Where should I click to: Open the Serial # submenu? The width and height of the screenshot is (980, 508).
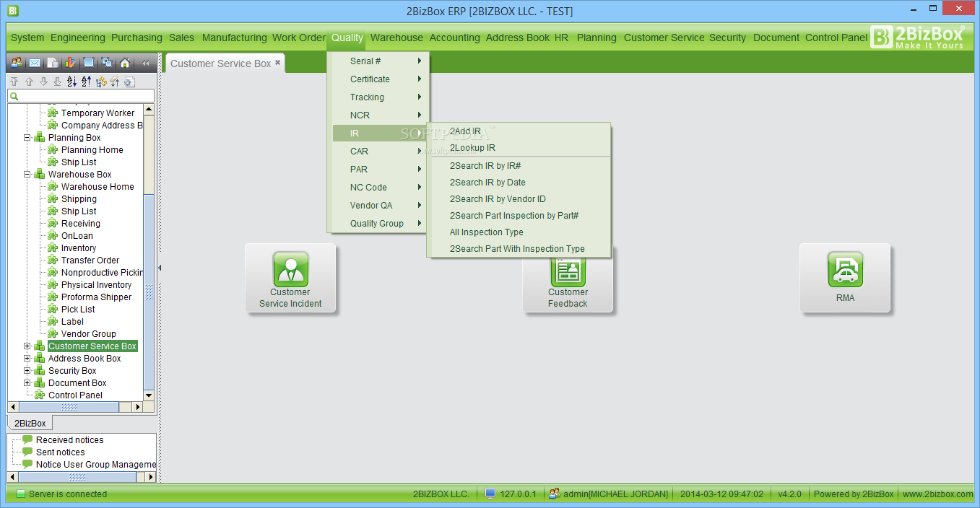click(x=379, y=61)
